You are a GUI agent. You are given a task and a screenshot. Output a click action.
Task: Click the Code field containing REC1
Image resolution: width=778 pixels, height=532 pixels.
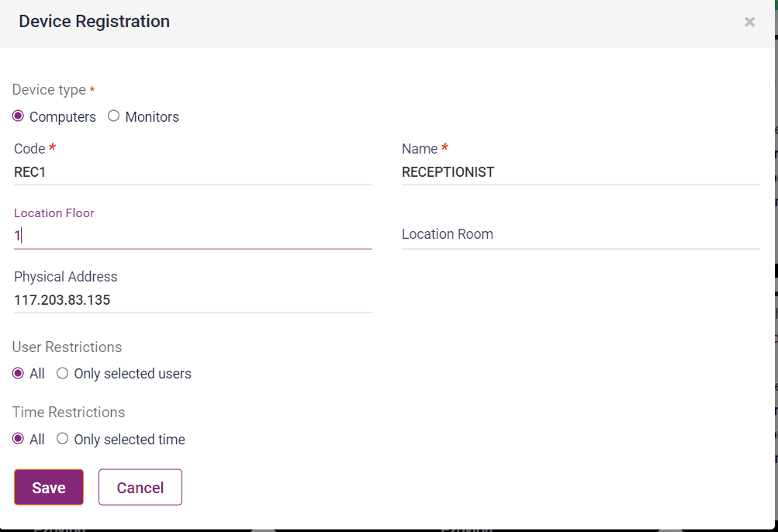pos(192,172)
